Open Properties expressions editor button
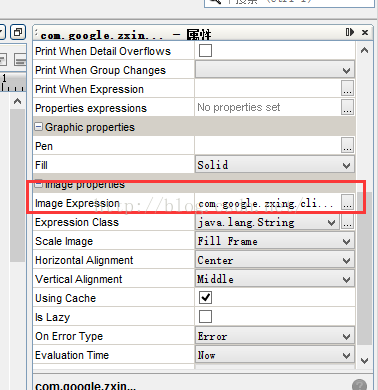This screenshot has width=378, height=390. click(347, 107)
